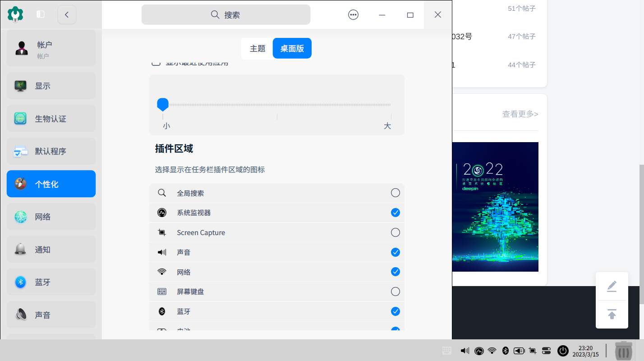This screenshot has height=361, width=644.
Task: Click the 小 label under the slider
Action: tap(166, 126)
